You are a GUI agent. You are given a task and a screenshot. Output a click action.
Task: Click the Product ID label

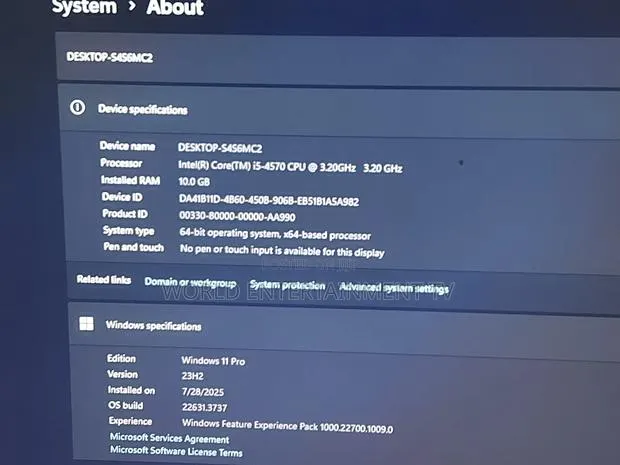point(125,214)
